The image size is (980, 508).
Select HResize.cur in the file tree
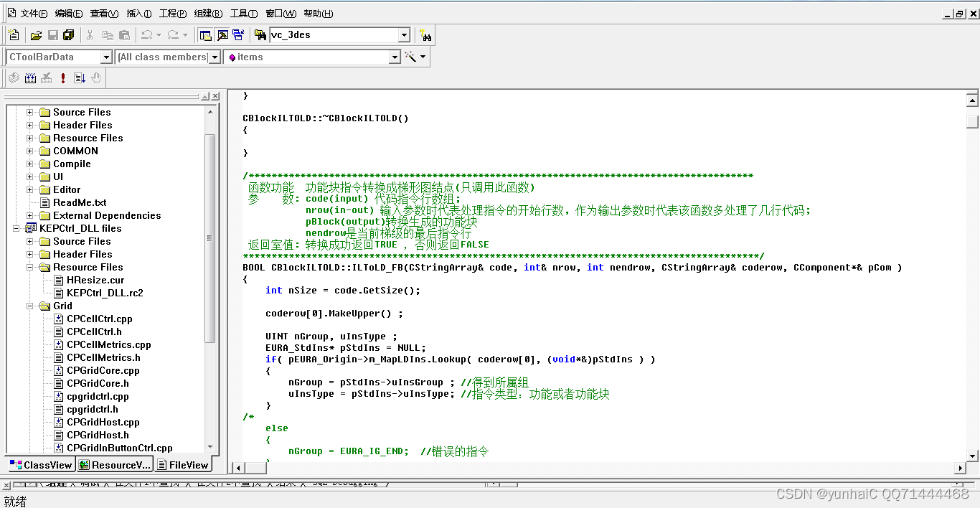click(x=95, y=280)
